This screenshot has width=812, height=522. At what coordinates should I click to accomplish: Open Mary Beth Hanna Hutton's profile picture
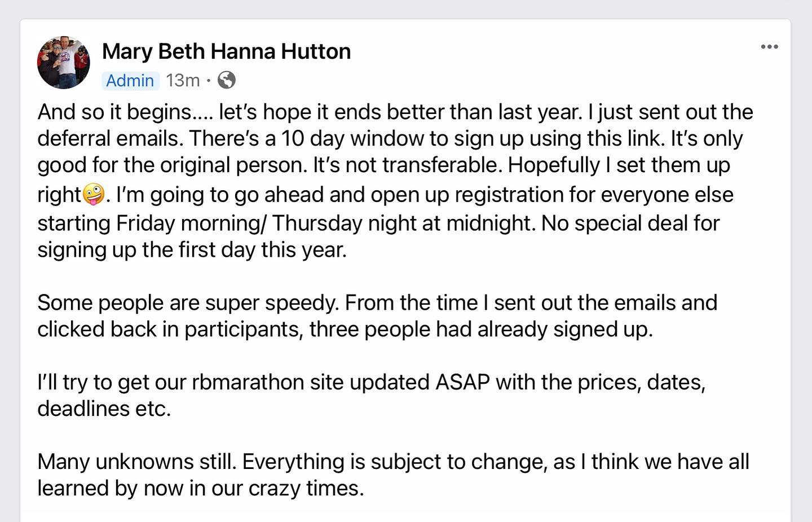coord(63,63)
